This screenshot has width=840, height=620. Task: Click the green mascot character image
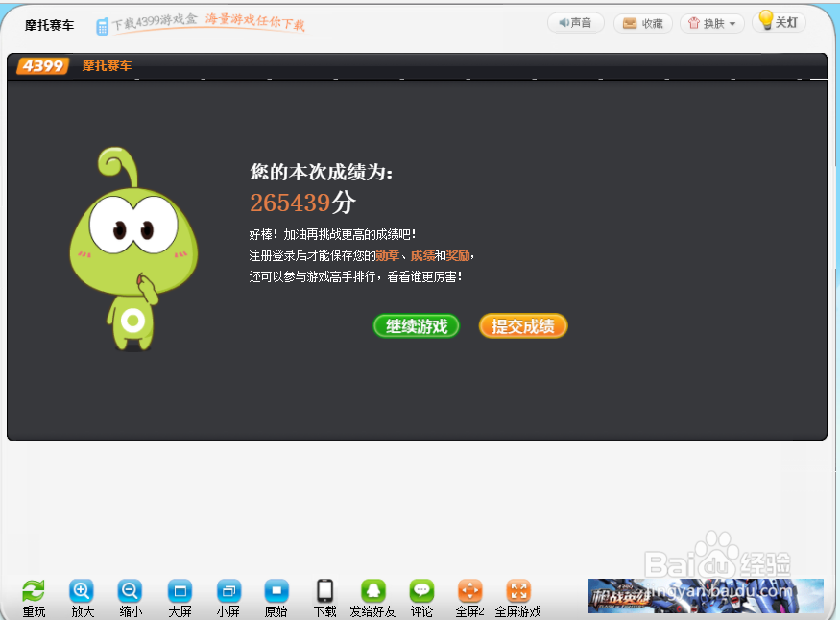133,249
